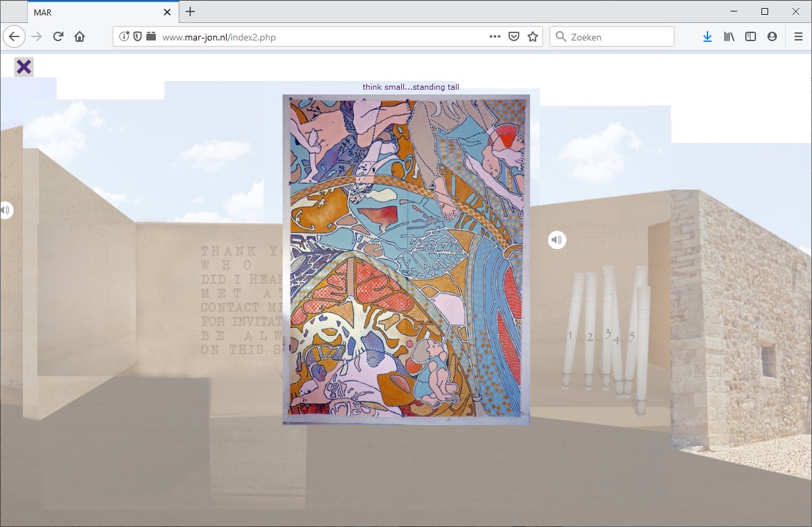This screenshot has height=527, width=812.
Task: Close the MAR tab
Action: coord(167,12)
